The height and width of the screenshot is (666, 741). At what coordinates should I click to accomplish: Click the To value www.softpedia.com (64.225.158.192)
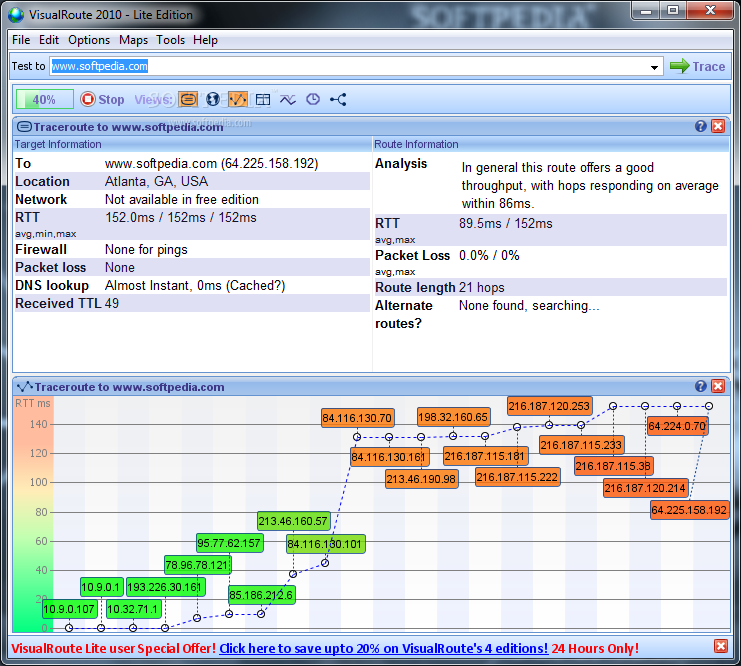(211, 164)
